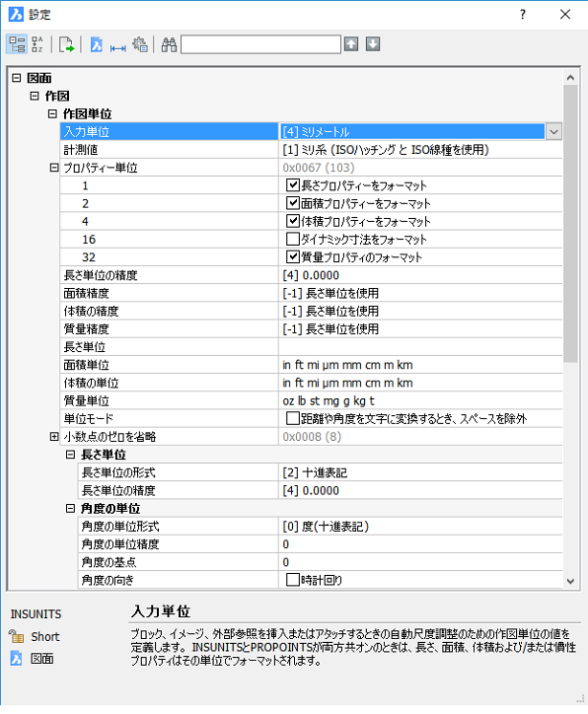Screen dimensions: 588x714
Task: Check the 時計回り checkbox
Action: pyautogui.click(x=292, y=580)
